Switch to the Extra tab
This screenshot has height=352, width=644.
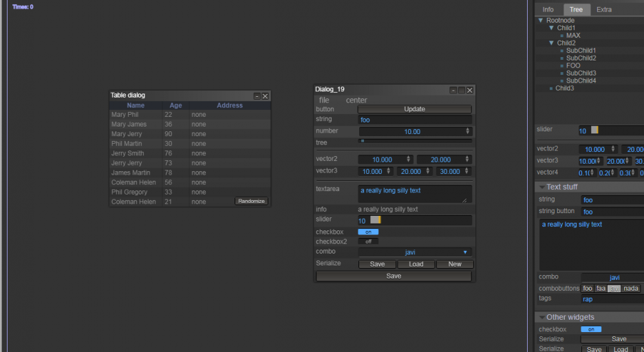tap(604, 10)
